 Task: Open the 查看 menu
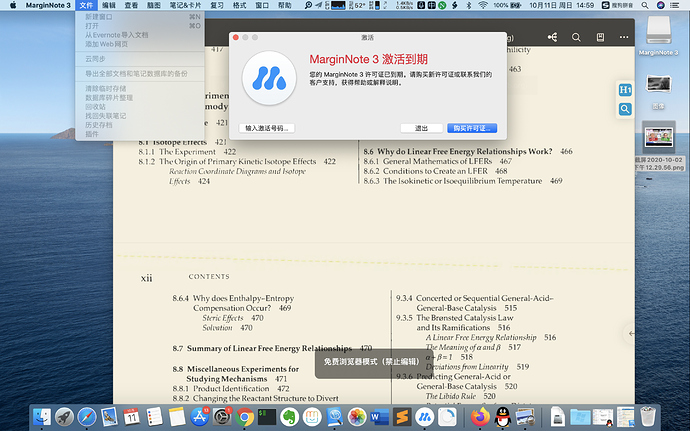click(x=131, y=5)
